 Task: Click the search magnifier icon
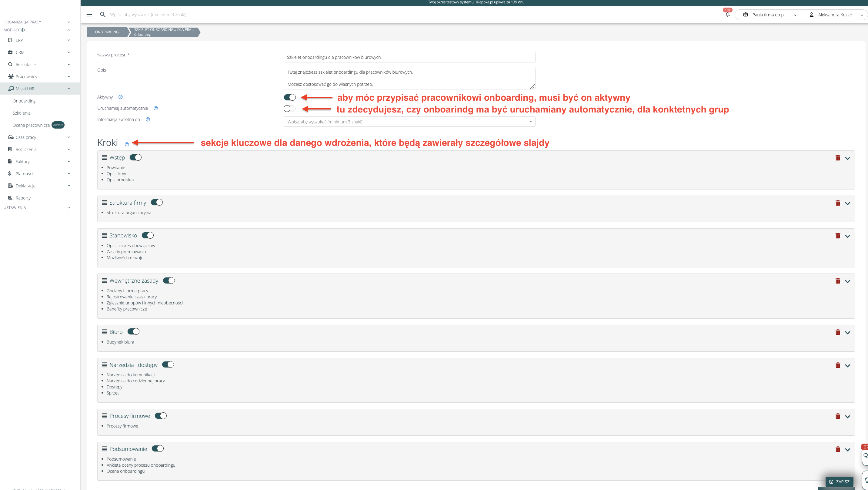pos(103,15)
